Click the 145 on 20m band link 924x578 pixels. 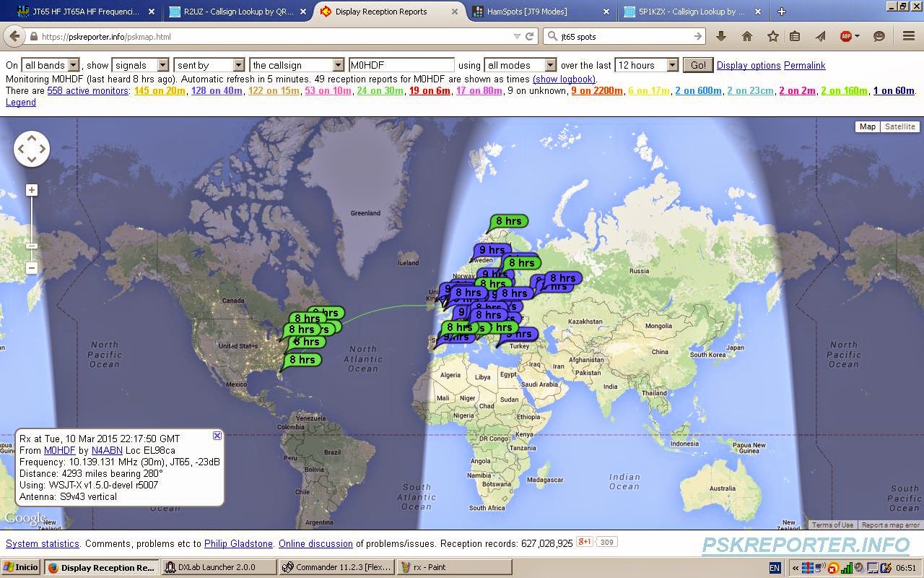[x=160, y=90]
